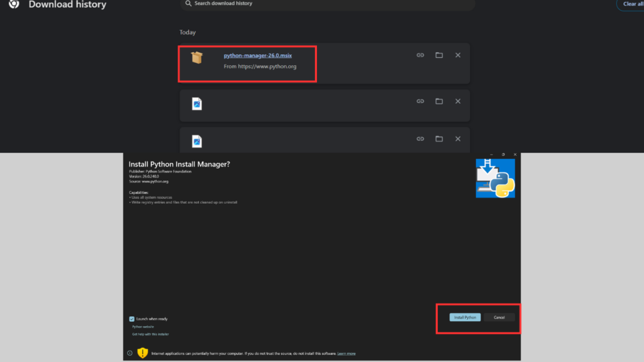Remove python-manager-26.0.msix from download list
Screen dimensions: 644x362
tap(458, 55)
